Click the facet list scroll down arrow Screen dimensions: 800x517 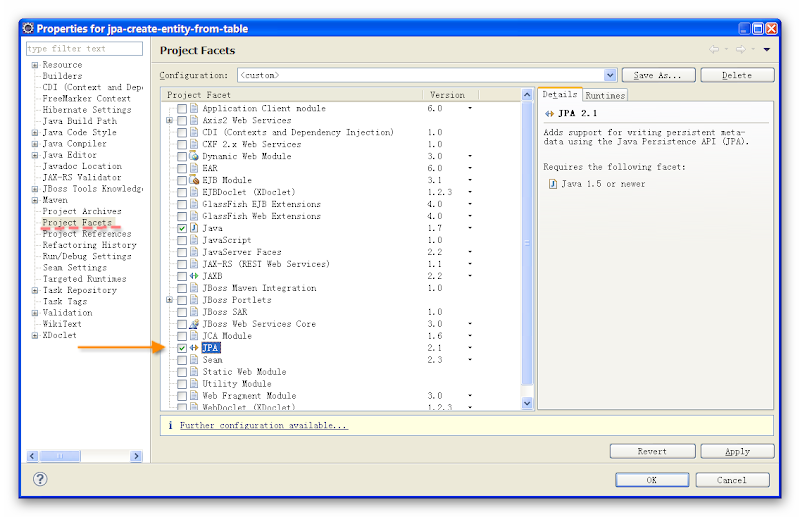tap(527, 403)
